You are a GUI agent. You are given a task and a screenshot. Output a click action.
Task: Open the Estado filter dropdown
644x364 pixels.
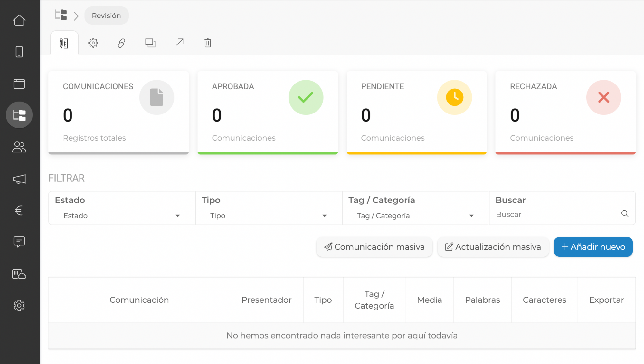tap(122, 216)
